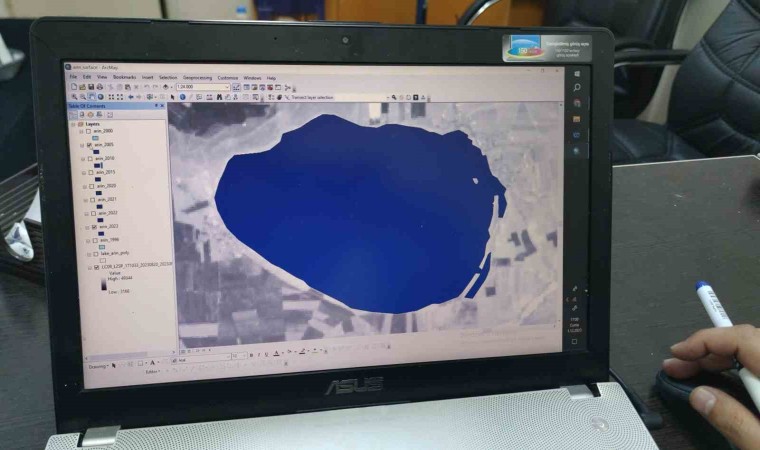
Task: Toggle the arin_2005 layer visibility checkbox
Action: 88,145
